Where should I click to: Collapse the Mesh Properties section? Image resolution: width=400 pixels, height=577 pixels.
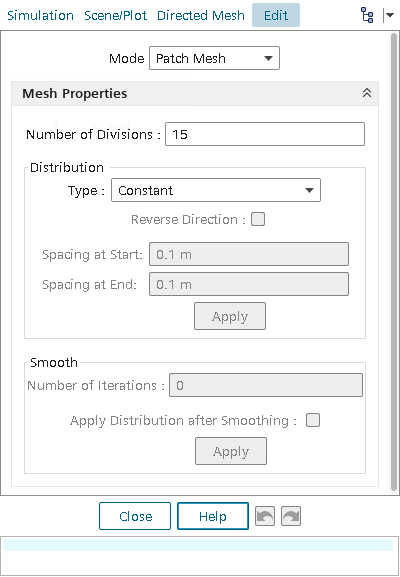pos(367,93)
